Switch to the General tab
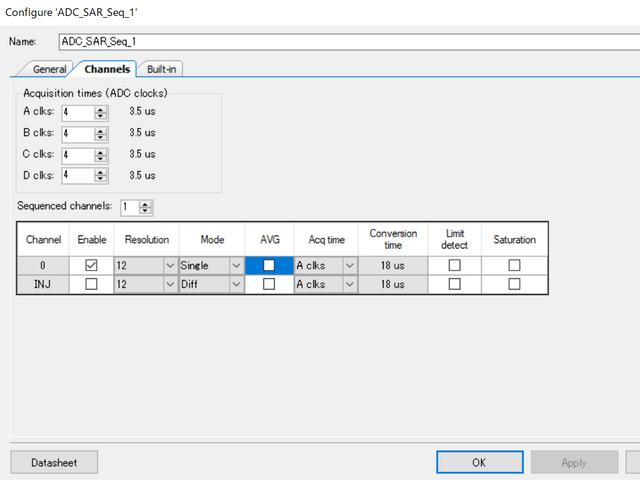The height and width of the screenshot is (480, 640). (49, 69)
